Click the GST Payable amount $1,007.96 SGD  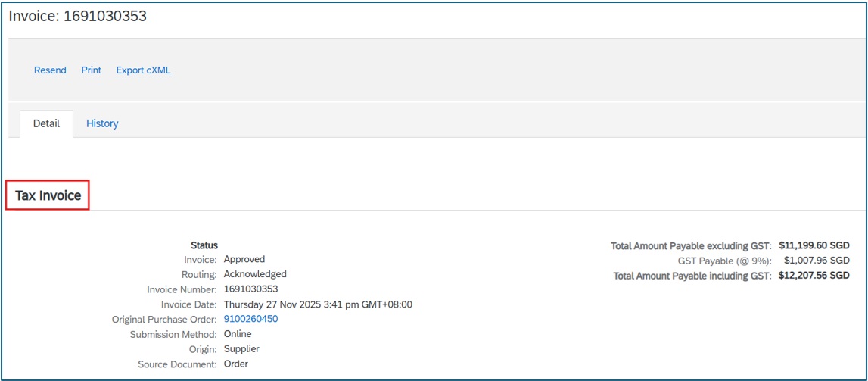[817, 261]
